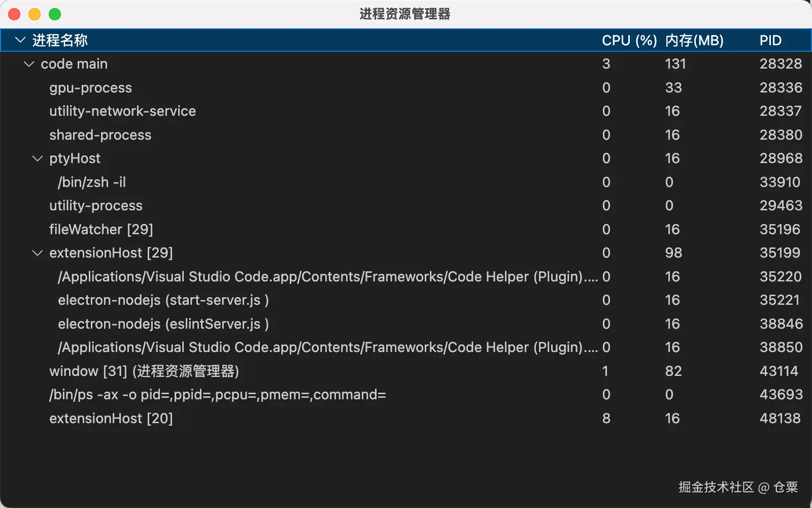This screenshot has height=508, width=812.
Task: Collapse the 进程名称 header chevron
Action: [20, 40]
